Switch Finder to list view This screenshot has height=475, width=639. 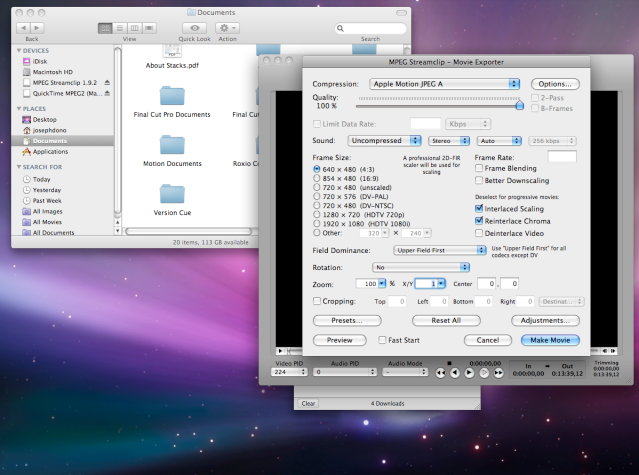pyautogui.click(x=120, y=28)
